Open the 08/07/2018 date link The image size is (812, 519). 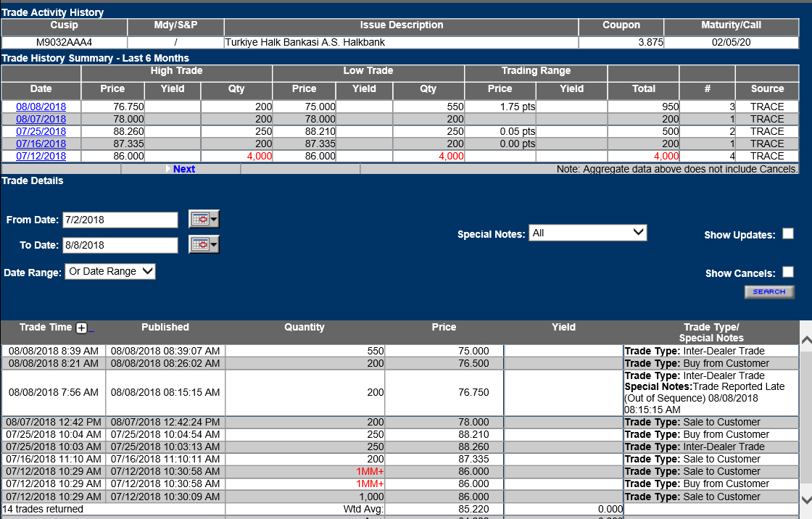click(41, 119)
